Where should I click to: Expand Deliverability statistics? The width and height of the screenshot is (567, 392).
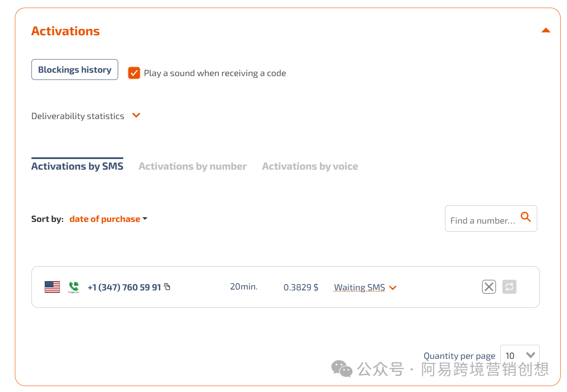136,116
